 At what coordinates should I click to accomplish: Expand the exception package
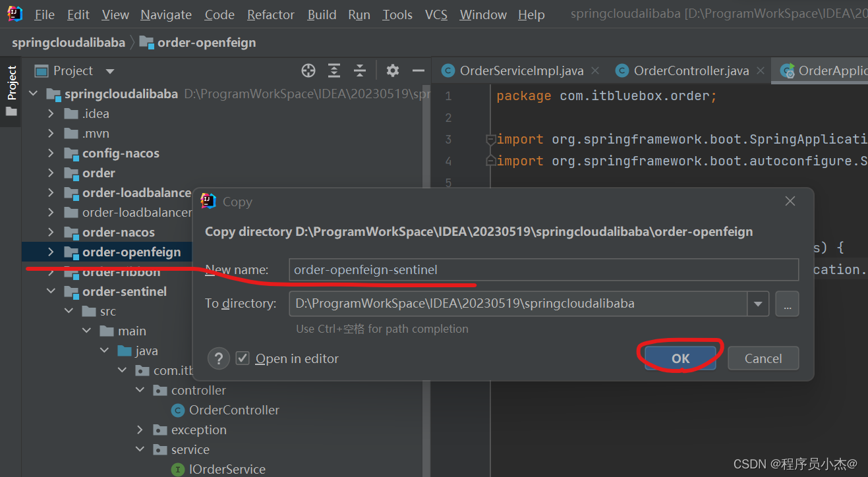(140, 430)
